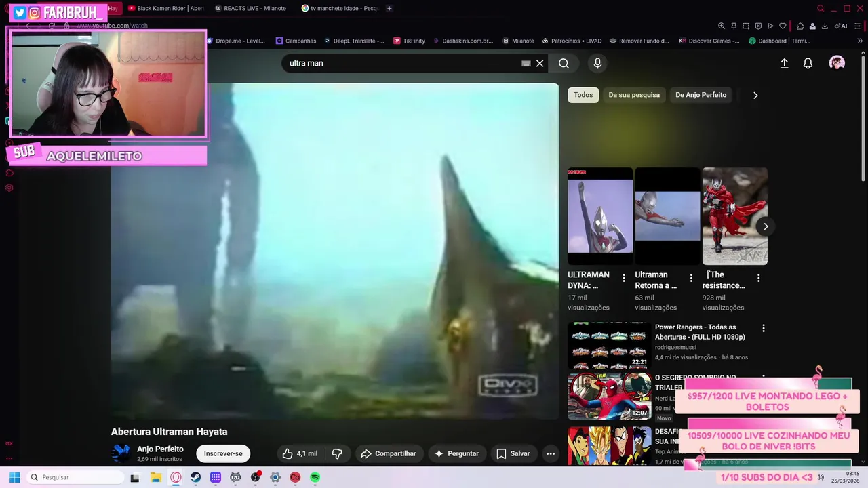Viewport: 868px width, 488px height.
Task: Open options menu for 'Ultraman Retorna a' short
Action: click(x=691, y=278)
